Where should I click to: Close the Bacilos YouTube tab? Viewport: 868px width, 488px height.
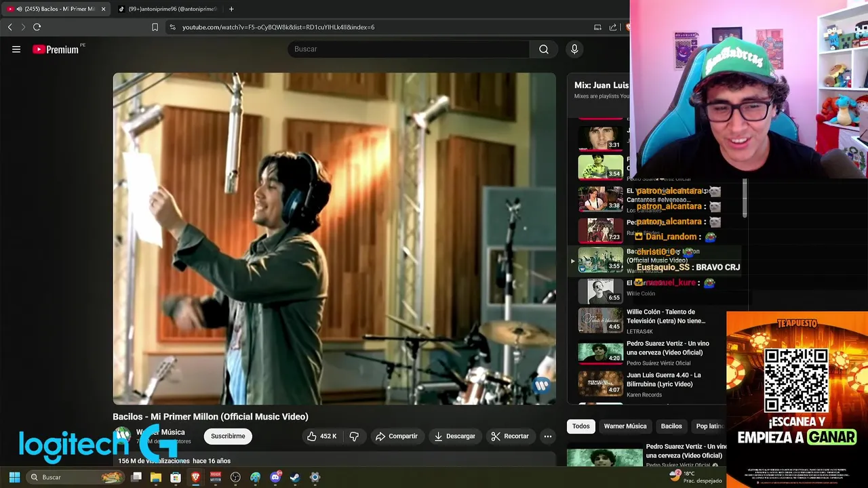104,9
